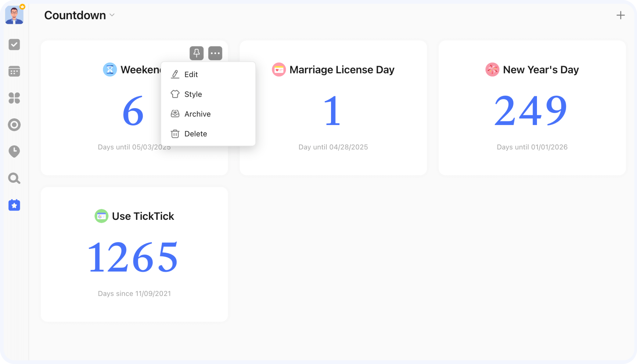637x364 pixels.
Task: Choose Style from the context menu
Action: click(x=193, y=94)
